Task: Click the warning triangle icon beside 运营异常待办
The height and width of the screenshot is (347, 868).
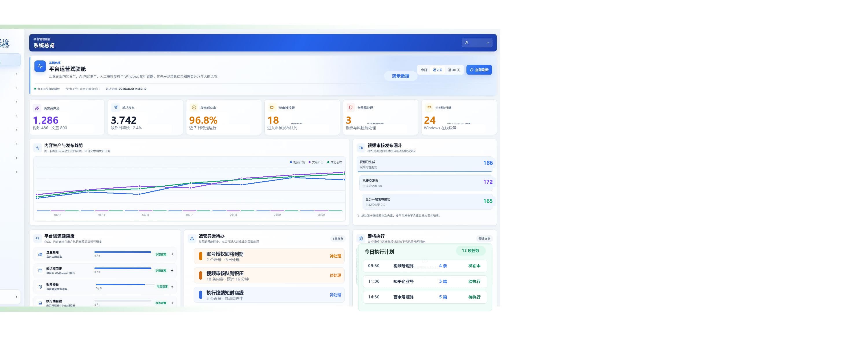Action: (x=192, y=239)
